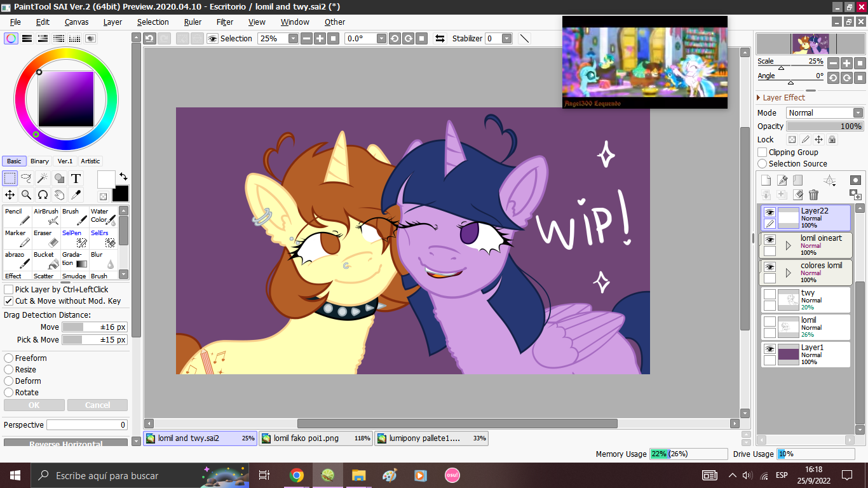Image resolution: width=868 pixels, height=488 pixels.
Task: Choose the Blur tool
Action: (x=103, y=259)
